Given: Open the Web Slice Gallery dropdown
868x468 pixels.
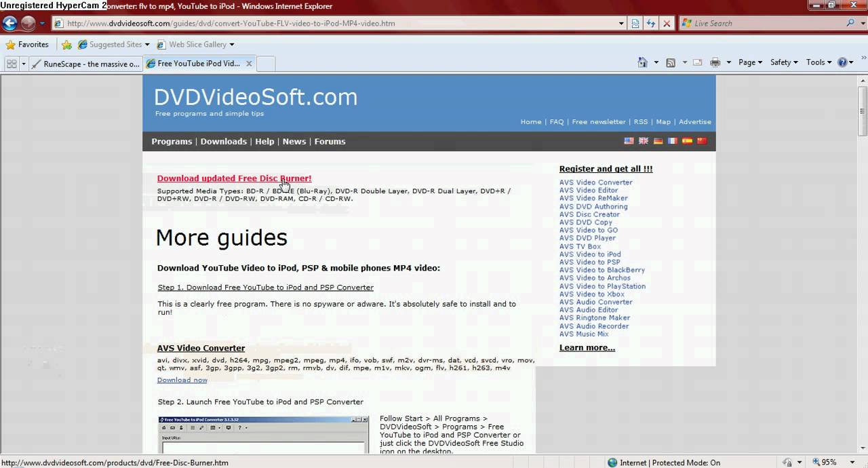Looking at the screenshot, I should (195, 45).
